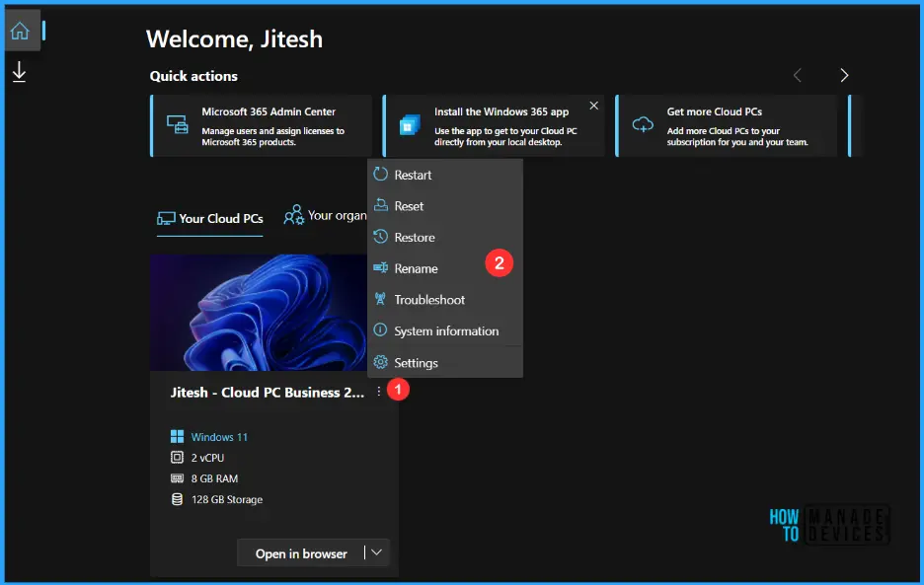
Task: Choose Reset from the context menu
Action: (445, 206)
